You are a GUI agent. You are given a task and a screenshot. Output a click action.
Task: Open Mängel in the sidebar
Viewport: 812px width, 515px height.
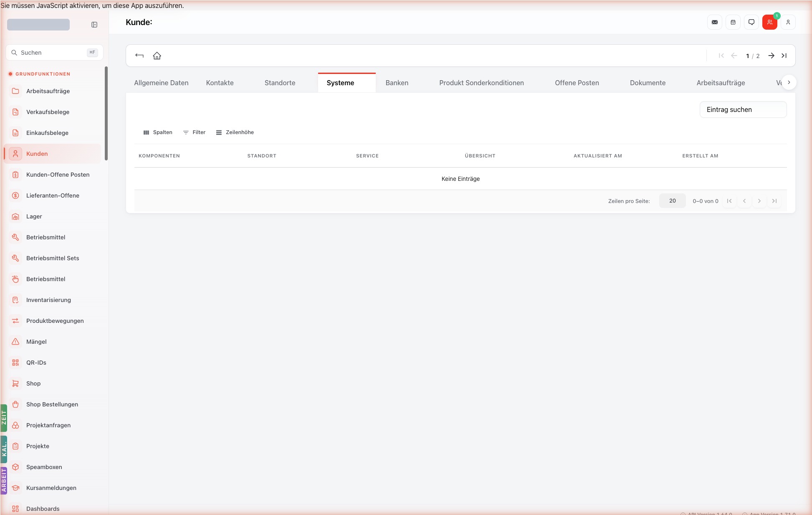coord(53,342)
